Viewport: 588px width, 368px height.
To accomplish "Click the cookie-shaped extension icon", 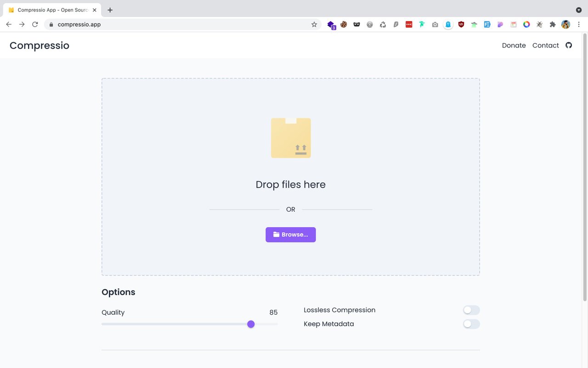I will tap(344, 24).
